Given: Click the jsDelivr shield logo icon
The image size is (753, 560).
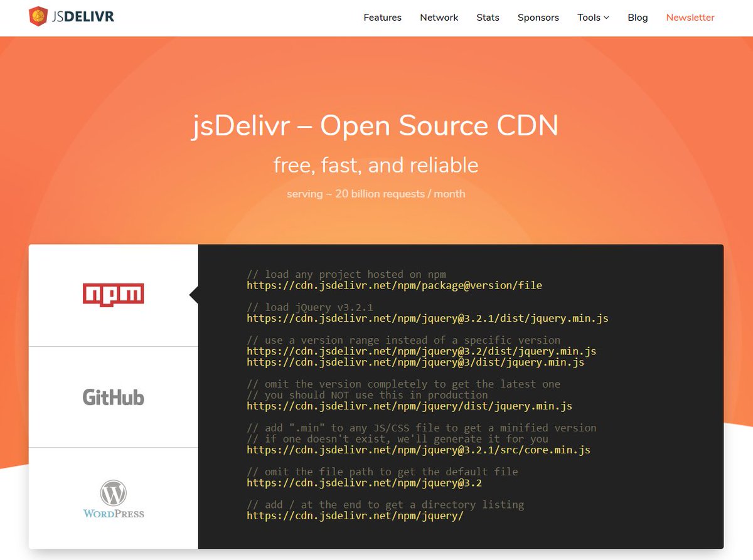Looking at the screenshot, I should coord(38,16).
